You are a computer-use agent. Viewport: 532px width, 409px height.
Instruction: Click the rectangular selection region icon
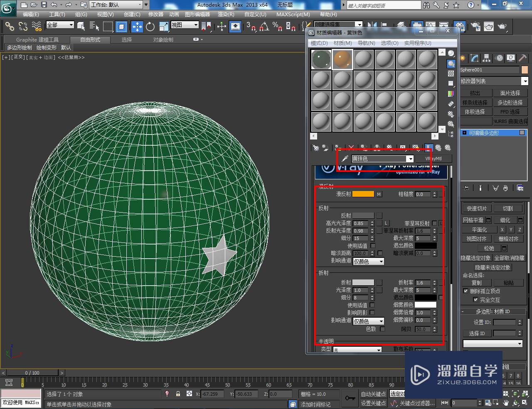point(108,27)
